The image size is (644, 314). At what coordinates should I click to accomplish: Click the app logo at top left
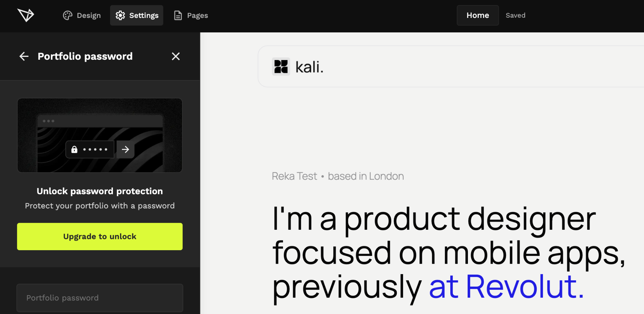coord(26,15)
